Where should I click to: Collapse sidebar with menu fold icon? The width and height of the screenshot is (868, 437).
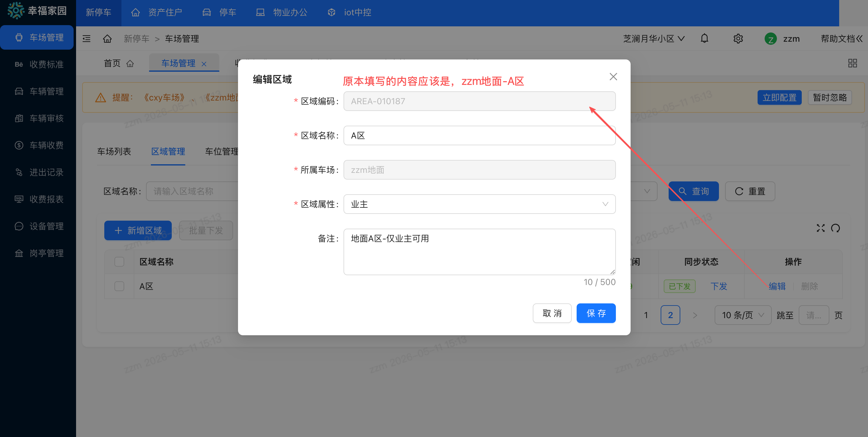(86, 39)
